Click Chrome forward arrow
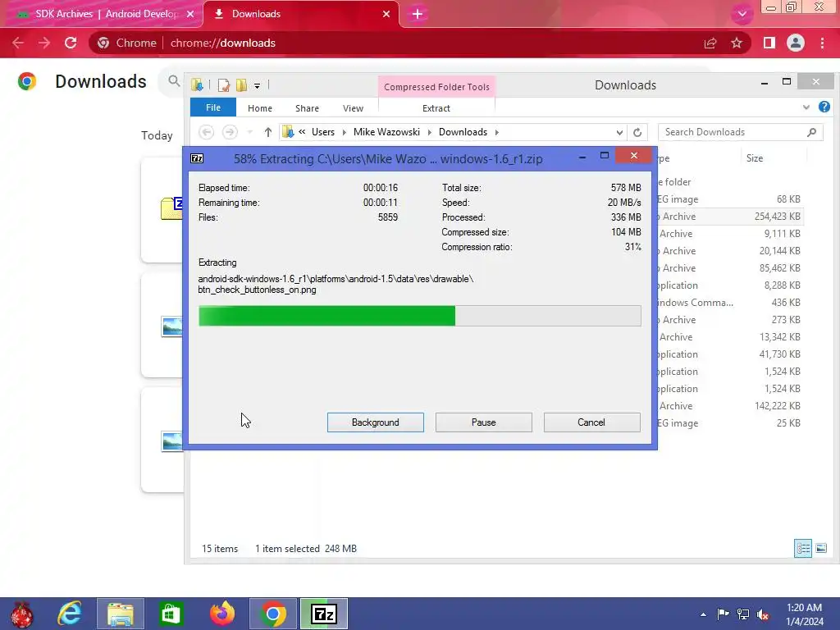The height and width of the screenshot is (630, 840). 44,43
